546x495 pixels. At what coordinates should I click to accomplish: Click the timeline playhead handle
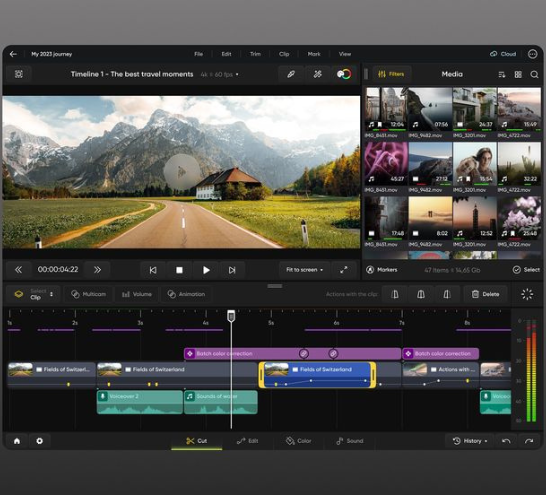231,316
